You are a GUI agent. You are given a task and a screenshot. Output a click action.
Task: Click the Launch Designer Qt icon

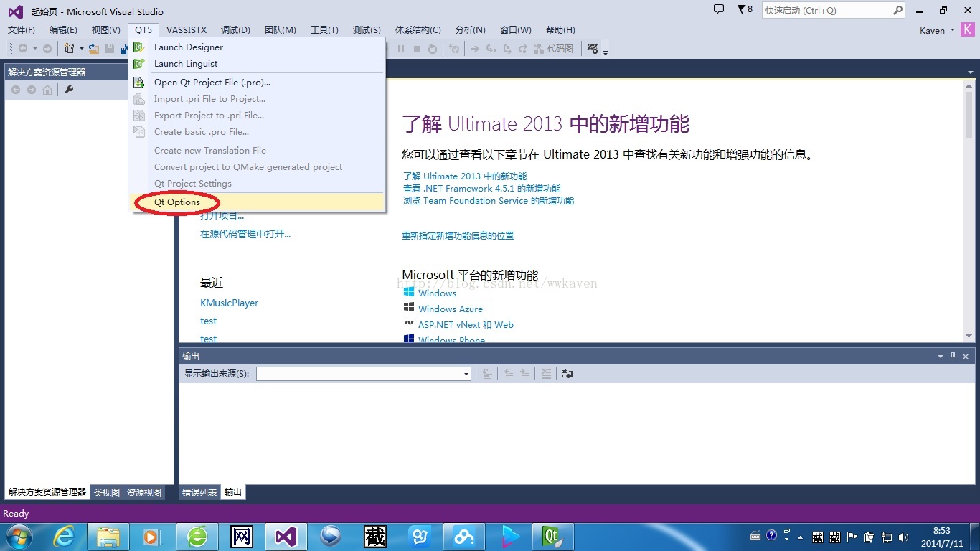click(139, 47)
